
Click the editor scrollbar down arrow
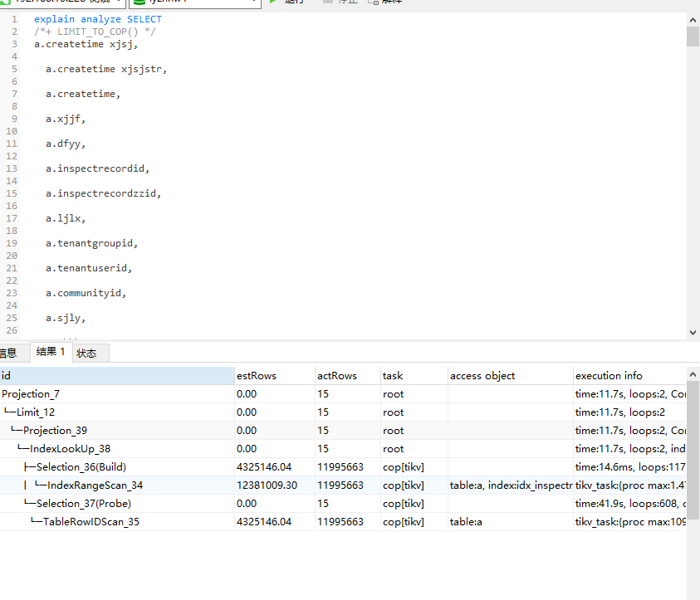pyautogui.click(x=693, y=332)
